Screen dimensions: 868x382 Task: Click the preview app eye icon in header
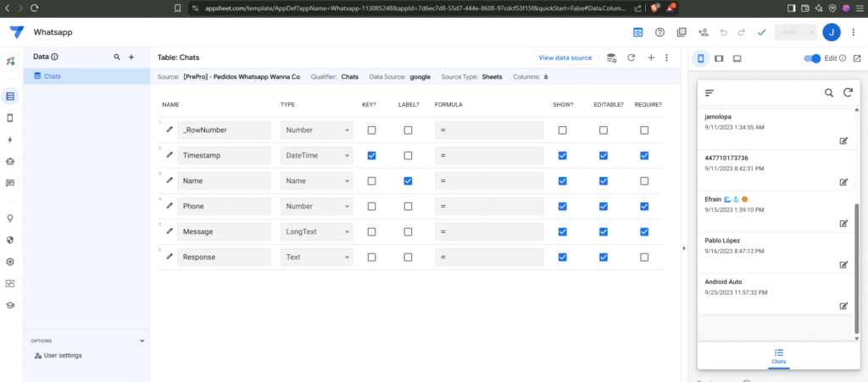(x=638, y=33)
